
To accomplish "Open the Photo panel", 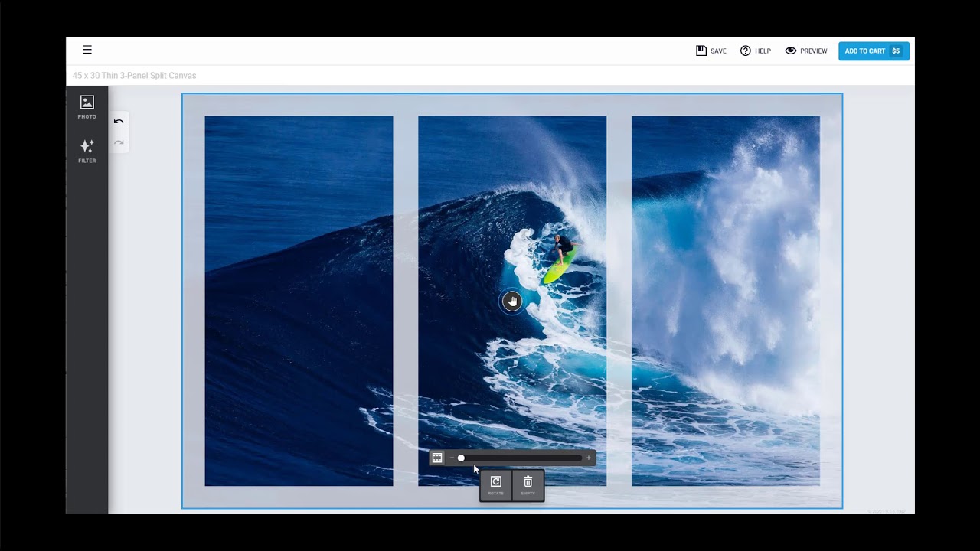I will click(x=87, y=107).
